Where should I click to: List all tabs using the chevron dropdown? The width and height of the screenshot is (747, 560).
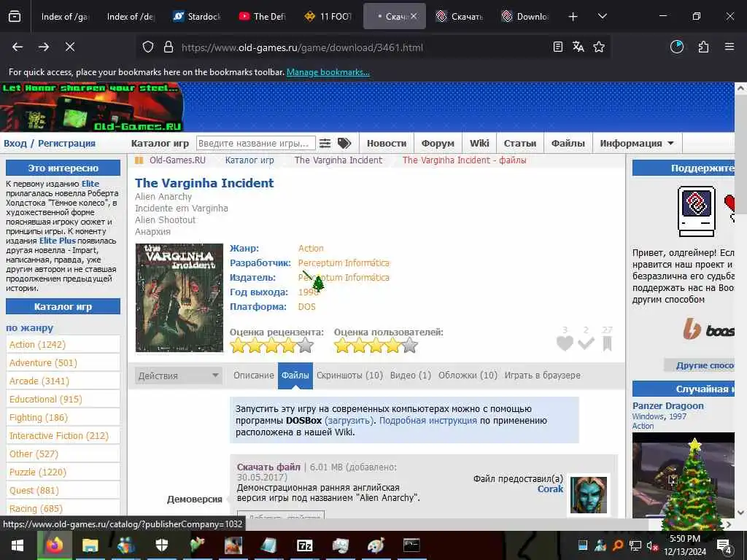click(x=602, y=16)
